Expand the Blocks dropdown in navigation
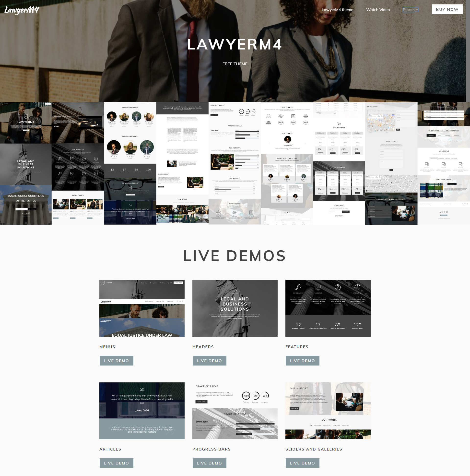The width and height of the screenshot is (470, 476). (411, 9)
